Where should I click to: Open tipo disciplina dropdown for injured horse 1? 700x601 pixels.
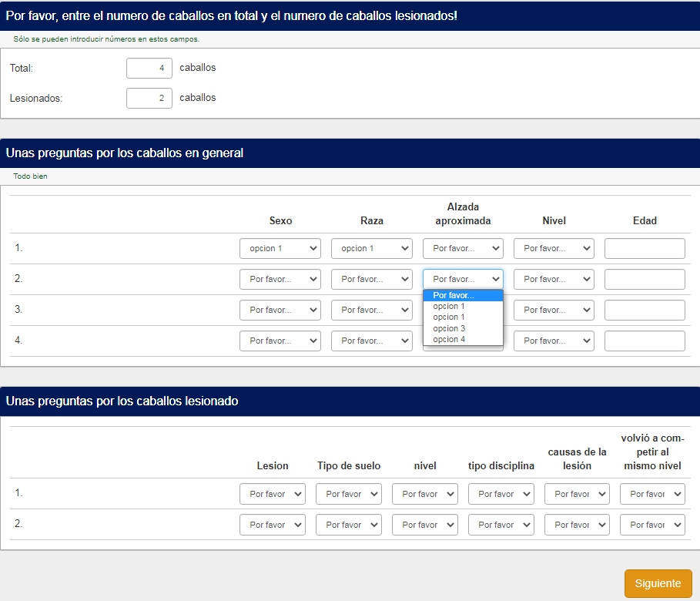tap(501, 494)
